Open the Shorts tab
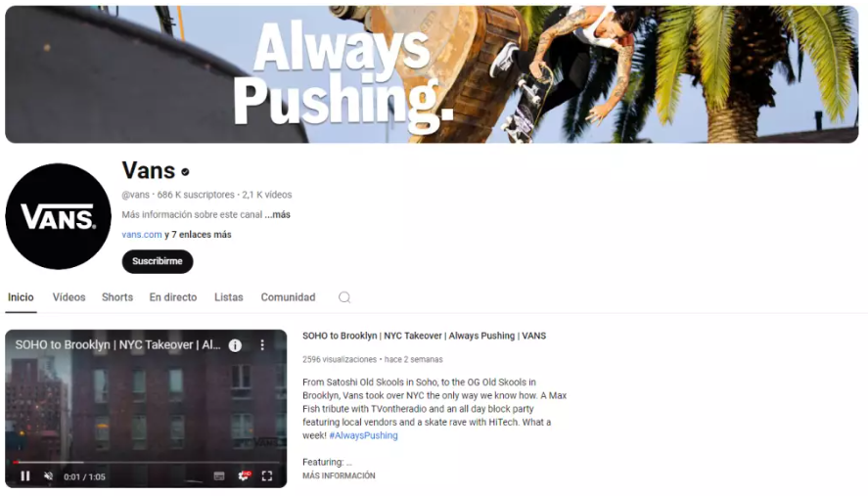 pos(117,297)
